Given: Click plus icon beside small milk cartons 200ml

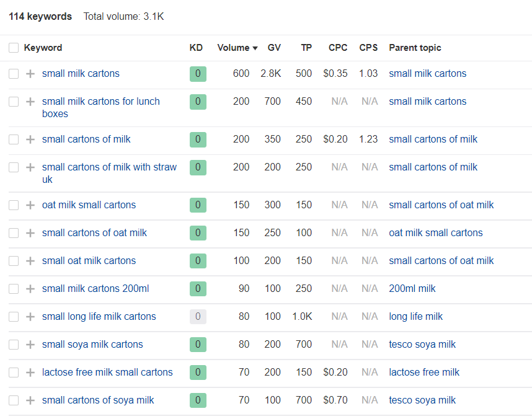Looking at the screenshot, I should (30, 289).
